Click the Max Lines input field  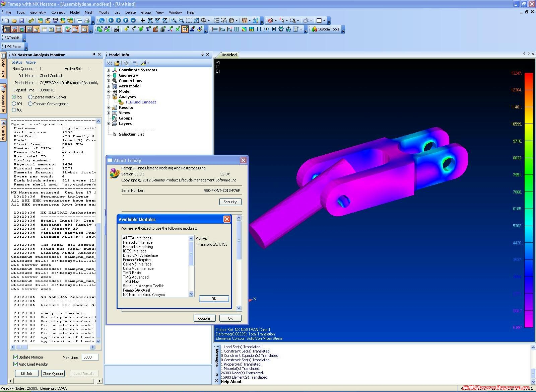coord(90,357)
